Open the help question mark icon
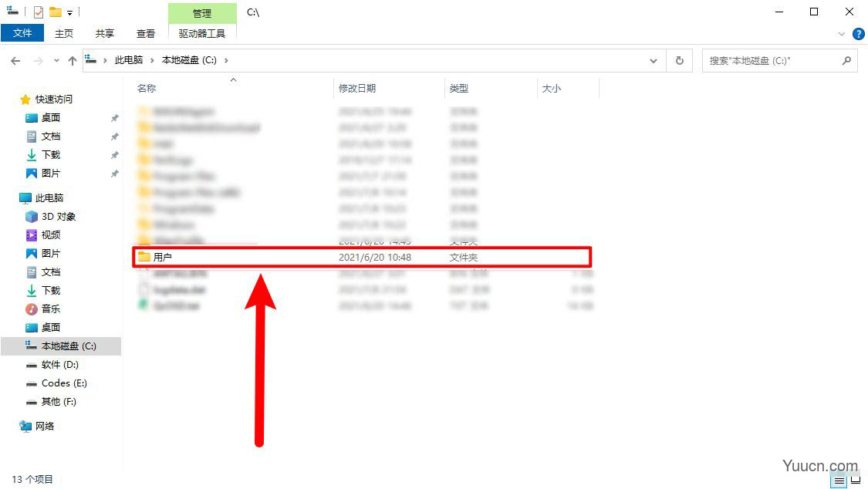868x489 pixels. (x=858, y=34)
